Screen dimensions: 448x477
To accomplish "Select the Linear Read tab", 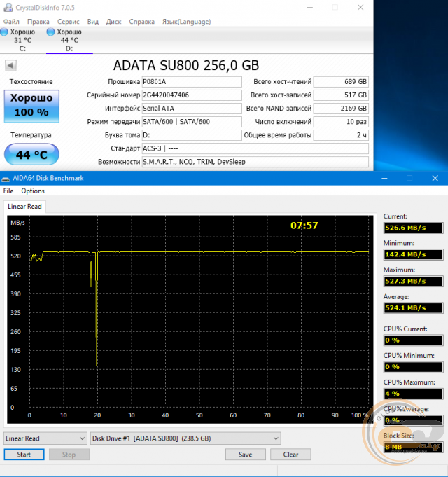I will 24,207.
